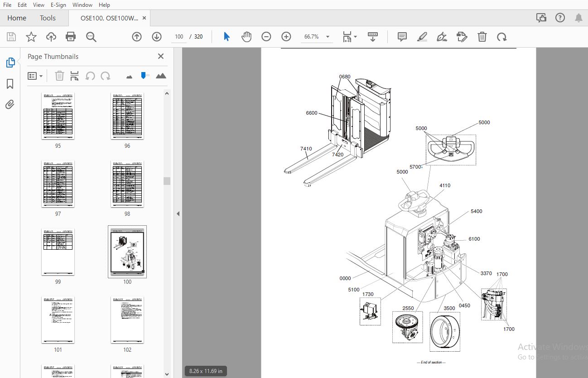Delete the selected item with the trash icon

click(x=482, y=37)
